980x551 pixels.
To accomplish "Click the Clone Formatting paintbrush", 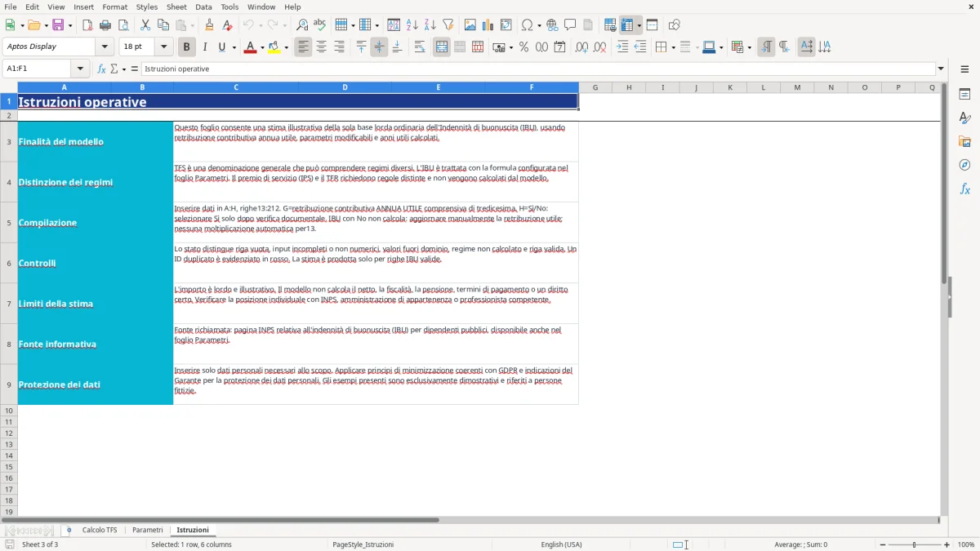I will (209, 25).
